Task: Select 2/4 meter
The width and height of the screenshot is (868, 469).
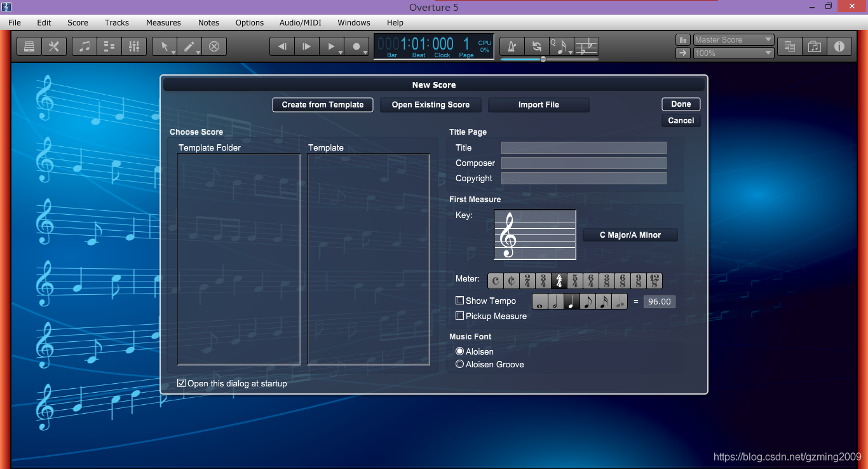Action: pyautogui.click(x=527, y=281)
